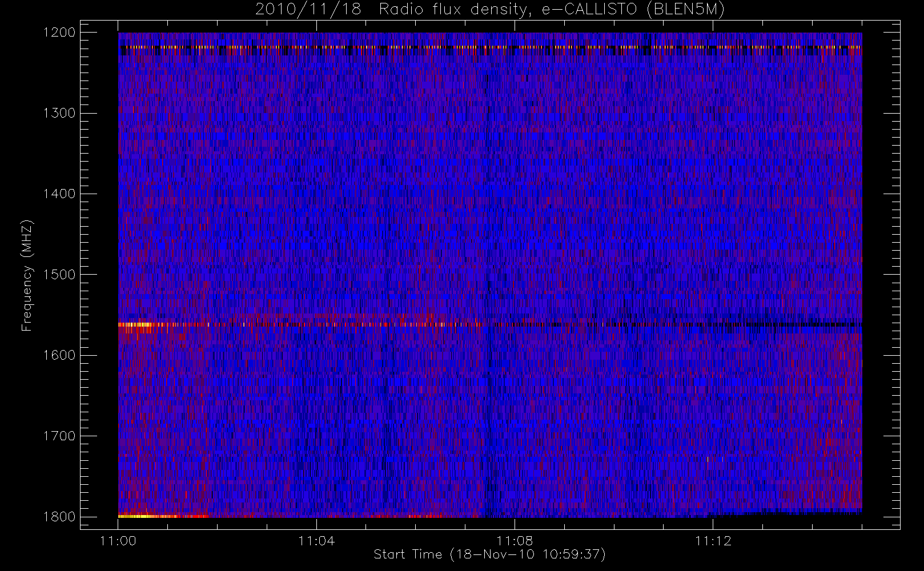
Task: Click the 1300 frequency tick label
Action: [x=59, y=113]
